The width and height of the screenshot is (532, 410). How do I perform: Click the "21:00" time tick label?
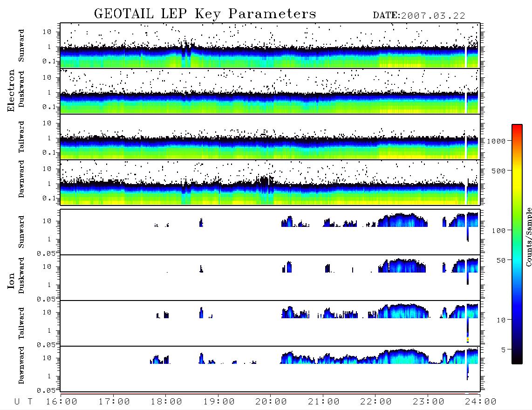tap(324, 402)
